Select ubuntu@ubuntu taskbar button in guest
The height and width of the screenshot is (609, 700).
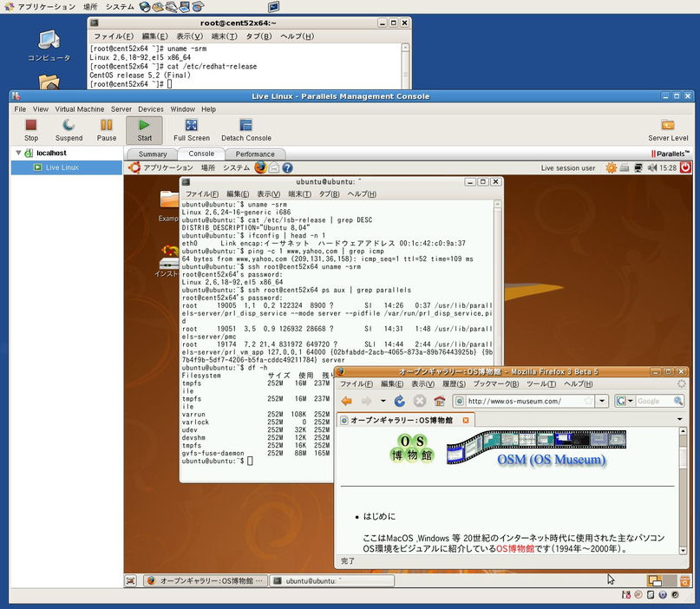(x=332, y=580)
